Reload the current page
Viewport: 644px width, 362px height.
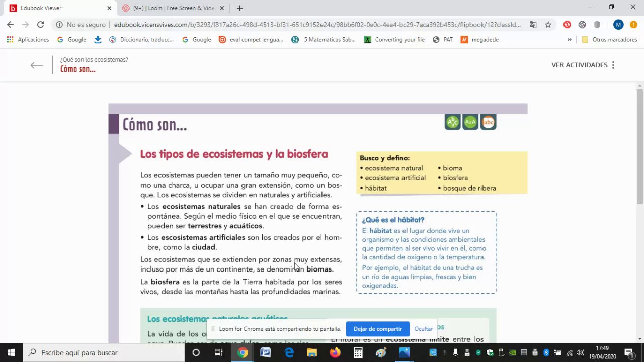point(40,24)
